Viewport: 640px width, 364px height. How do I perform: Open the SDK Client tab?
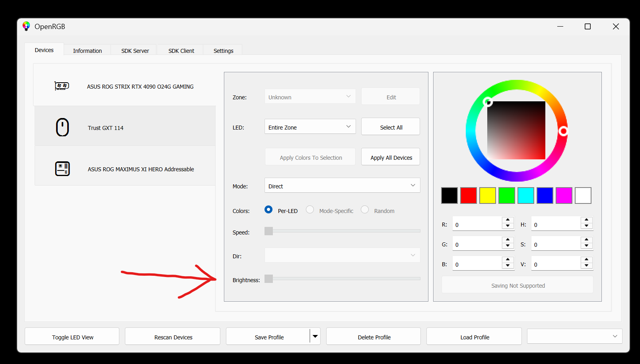[181, 50]
